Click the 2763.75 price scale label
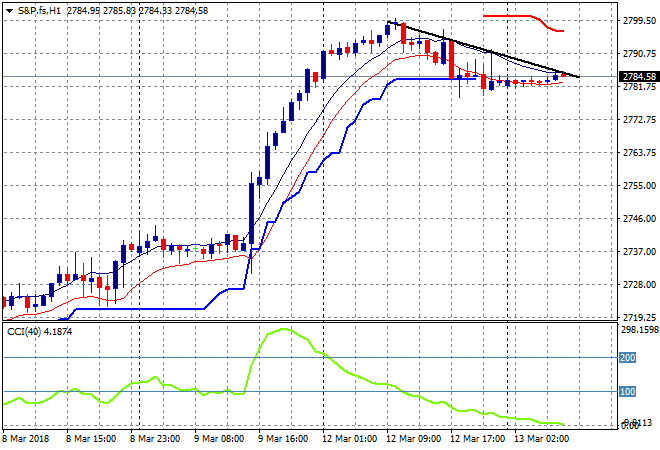Screen dimensions: 660x450 click(637, 152)
